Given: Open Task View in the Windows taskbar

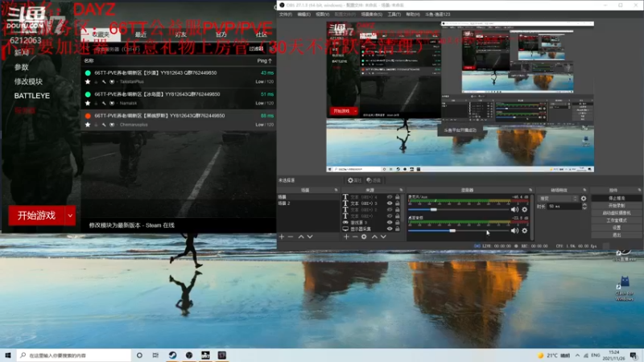Looking at the screenshot, I should point(155,355).
